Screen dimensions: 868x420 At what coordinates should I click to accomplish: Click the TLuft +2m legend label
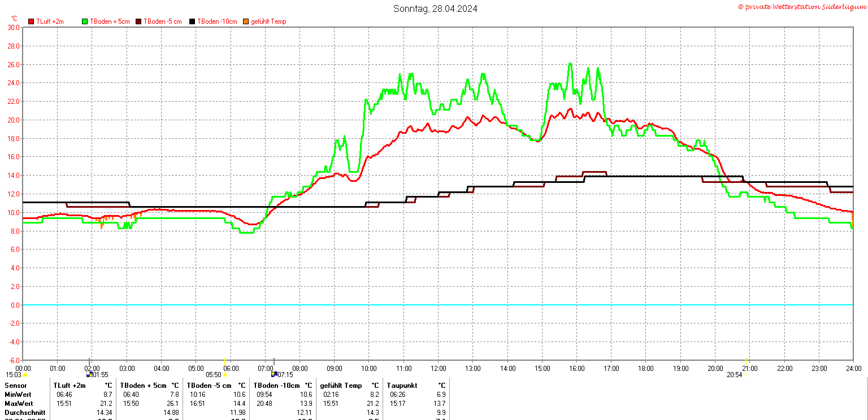click(x=50, y=21)
